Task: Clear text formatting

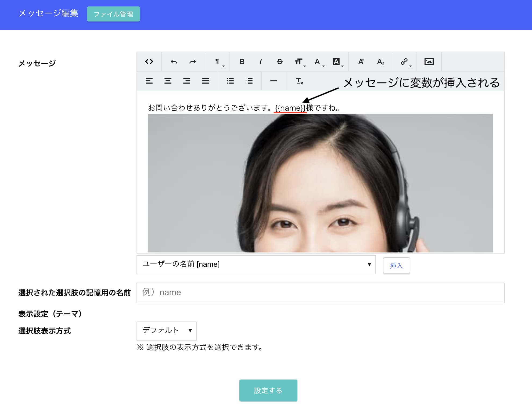Action: click(x=300, y=81)
